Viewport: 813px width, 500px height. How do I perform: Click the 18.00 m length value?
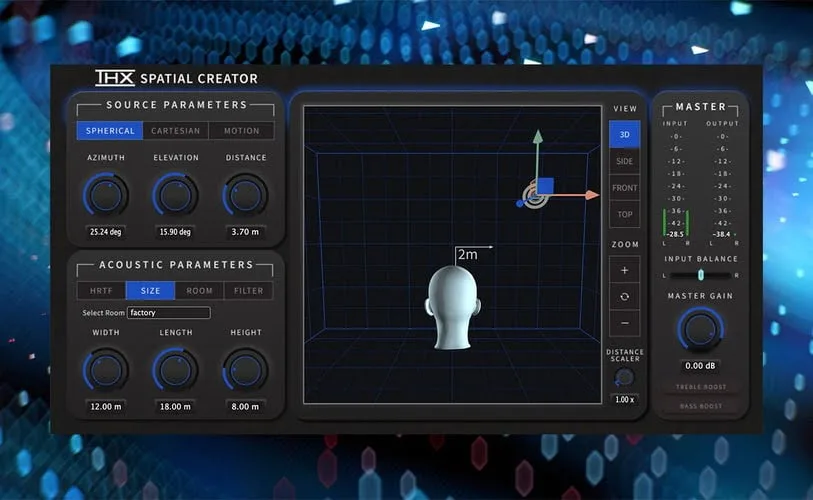175,407
